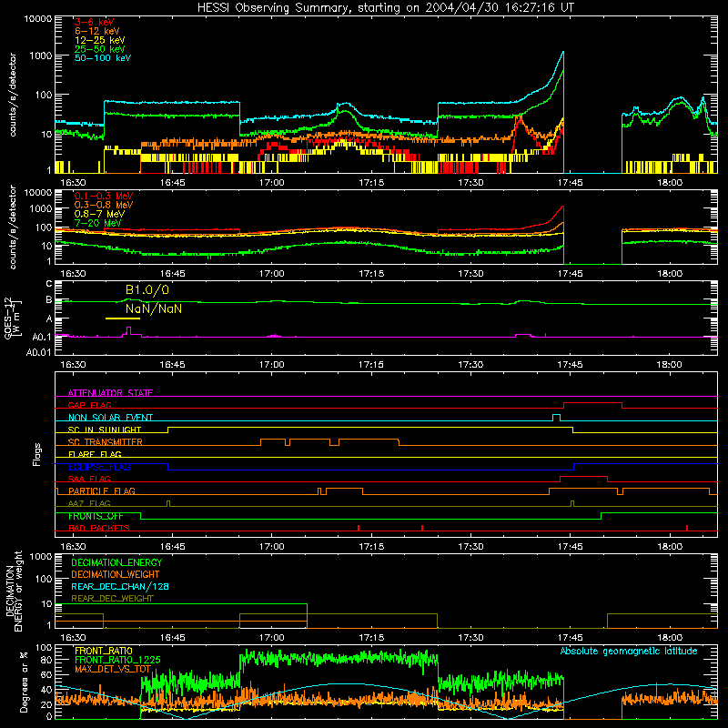Click the GOES-12 axis title
Image resolution: width=728 pixels, height=728 pixels.
tap(12, 318)
